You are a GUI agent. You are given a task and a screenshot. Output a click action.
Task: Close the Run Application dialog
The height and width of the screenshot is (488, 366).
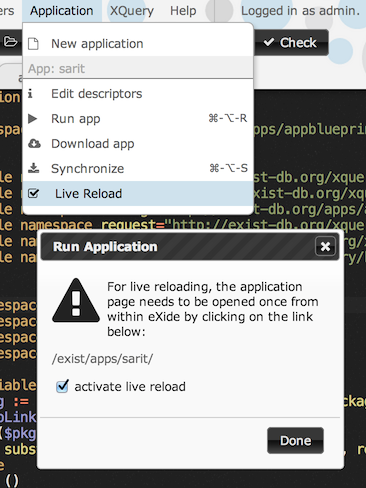pyautogui.click(x=325, y=247)
